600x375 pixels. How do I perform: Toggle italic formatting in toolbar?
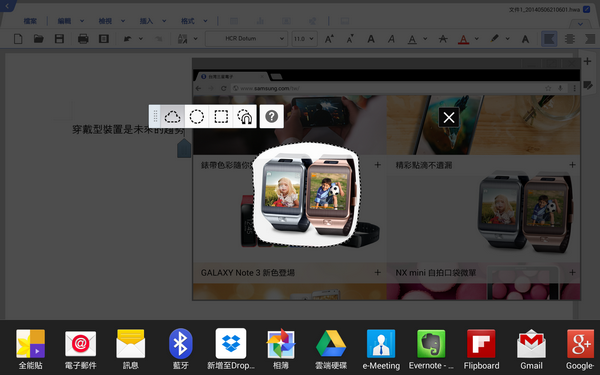391,39
